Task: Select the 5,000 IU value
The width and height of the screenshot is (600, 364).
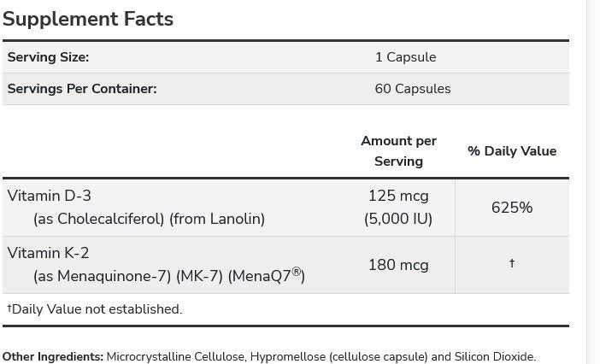Action: [x=398, y=219]
